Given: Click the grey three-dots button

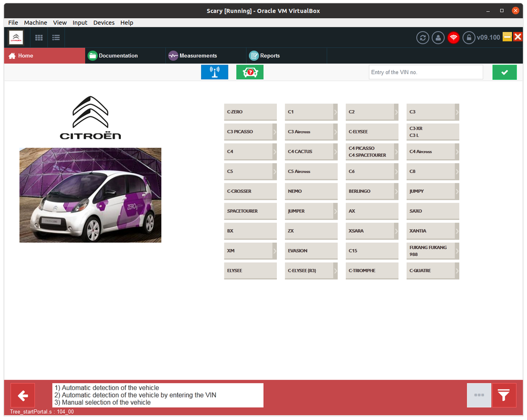Looking at the screenshot, I should click(x=479, y=395).
